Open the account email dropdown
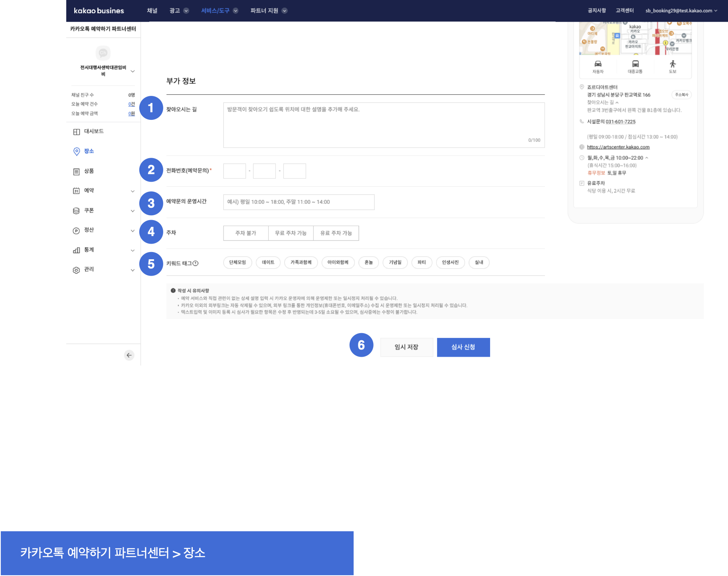This screenshot has height=576, width=728. (681, 11)
